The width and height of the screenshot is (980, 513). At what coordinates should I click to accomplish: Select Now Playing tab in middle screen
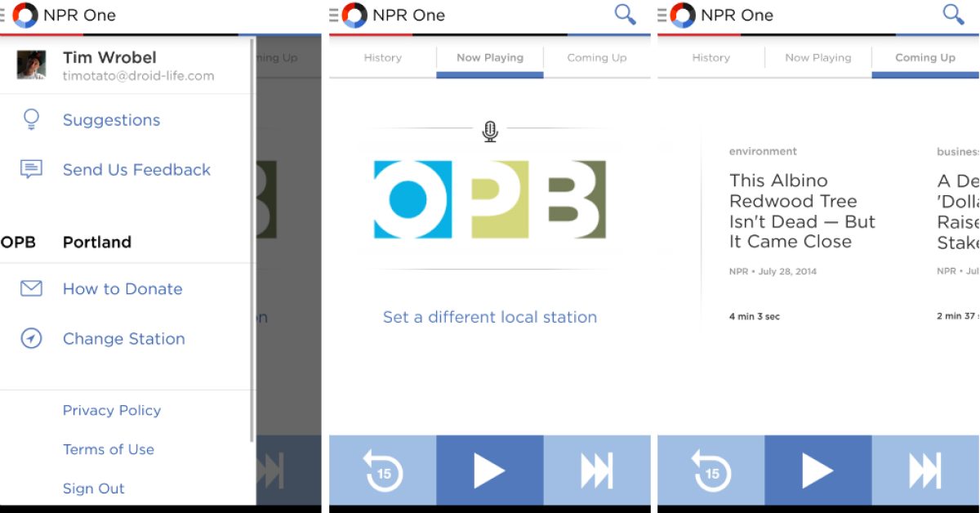click(490, 58)
